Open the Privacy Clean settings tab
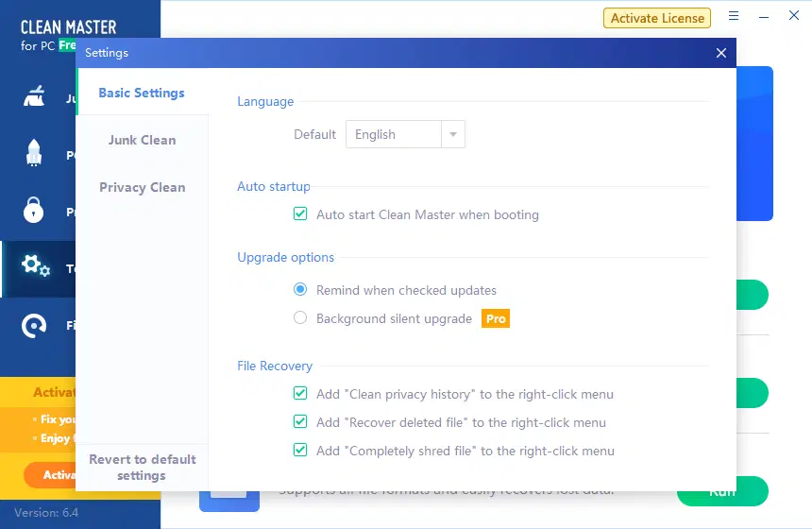 coord(142,187)
